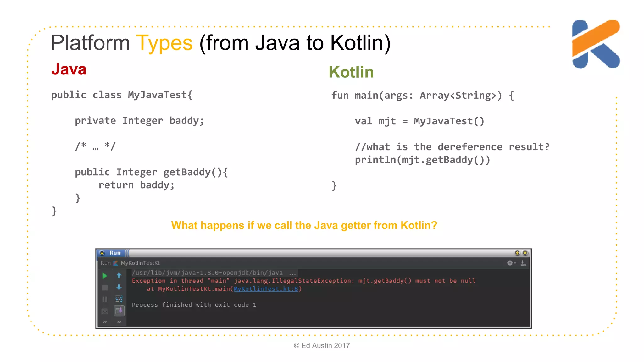Screen dimensions: 644x362
Task: Expand second column overflow chevrons
Action: tap(119, 322)
